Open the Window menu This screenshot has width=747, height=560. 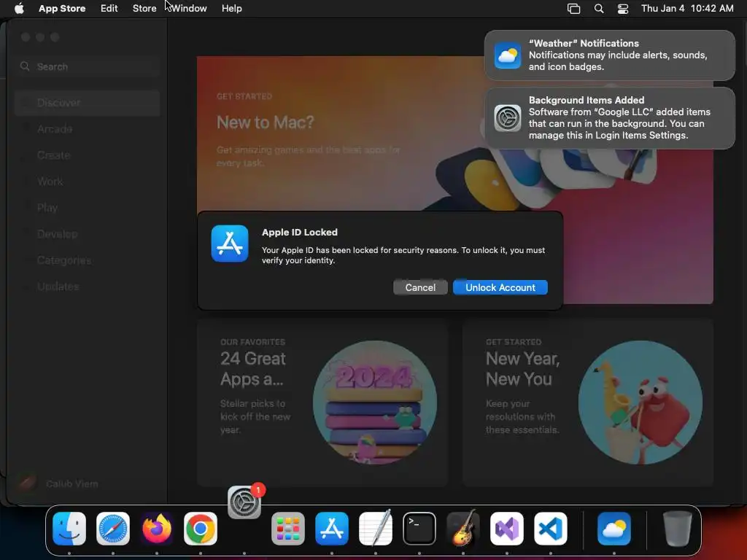point(189,9)
